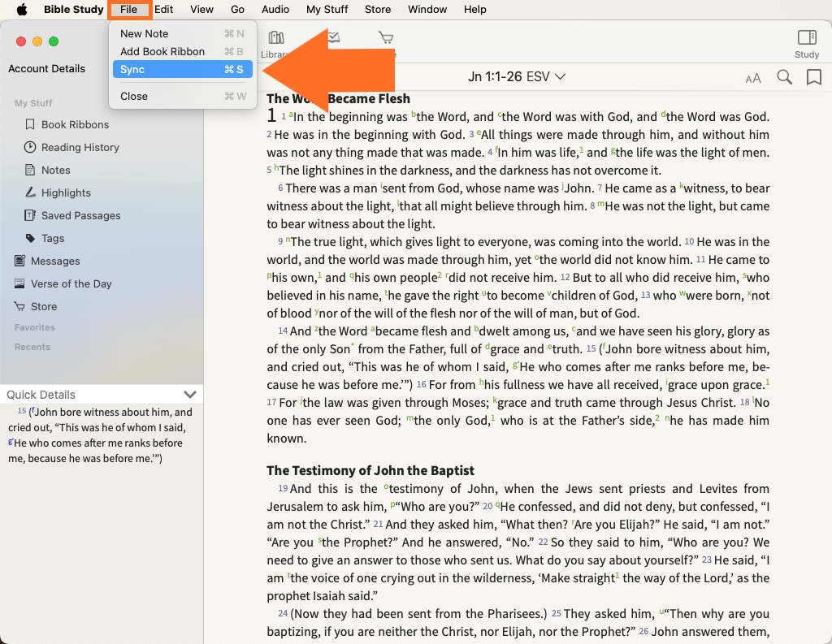Open the View menu
Screen dimensions: 832x644
[x=201, y=10]
